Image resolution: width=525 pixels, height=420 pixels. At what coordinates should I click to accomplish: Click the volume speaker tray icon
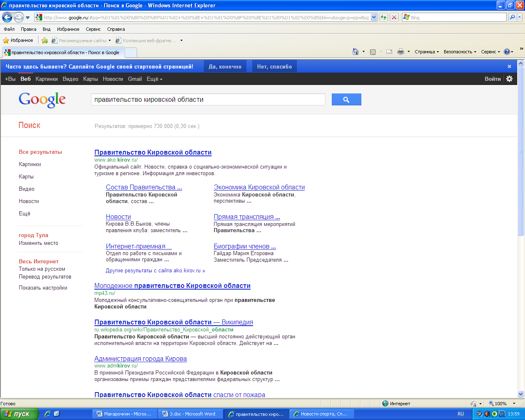pyautogui.click(x=487, y=414)
